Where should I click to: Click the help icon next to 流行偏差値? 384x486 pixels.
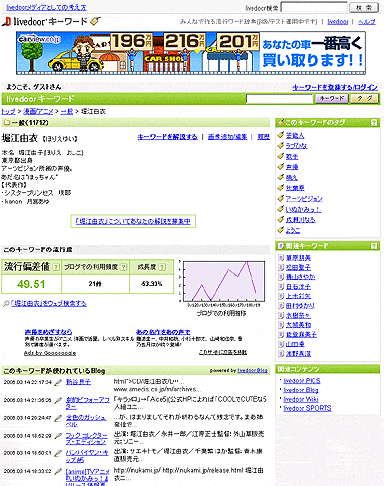[x=56, y=267]
